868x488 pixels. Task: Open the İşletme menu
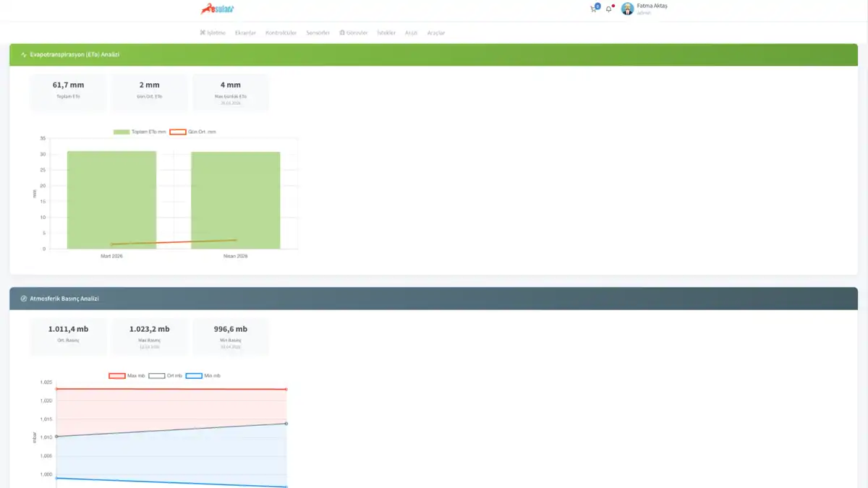[x=213, y=33]
